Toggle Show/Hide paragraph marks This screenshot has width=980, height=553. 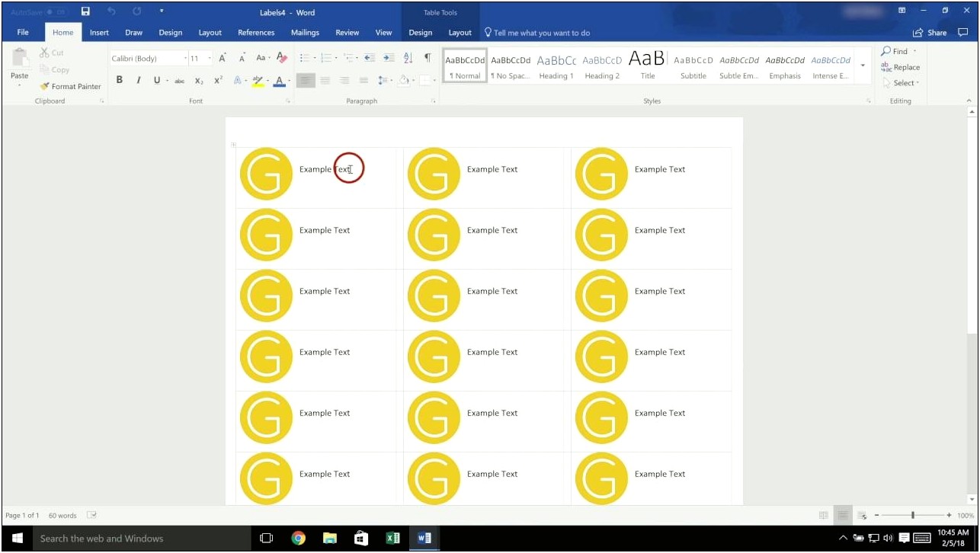(x=428, y=58)
